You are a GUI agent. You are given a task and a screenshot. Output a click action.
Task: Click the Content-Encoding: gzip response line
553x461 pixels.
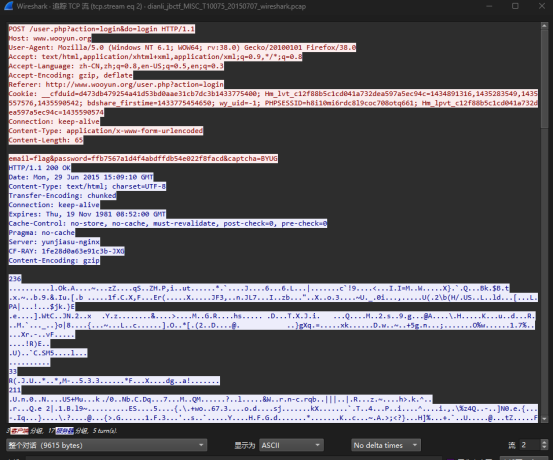click(x=54, y=260)
